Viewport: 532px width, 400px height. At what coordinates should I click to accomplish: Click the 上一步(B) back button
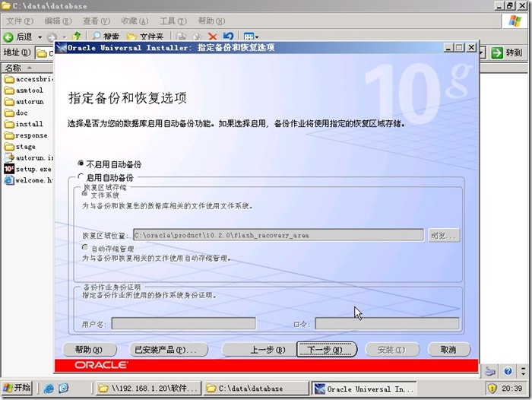pyautogui.click(x=258, y=350)
